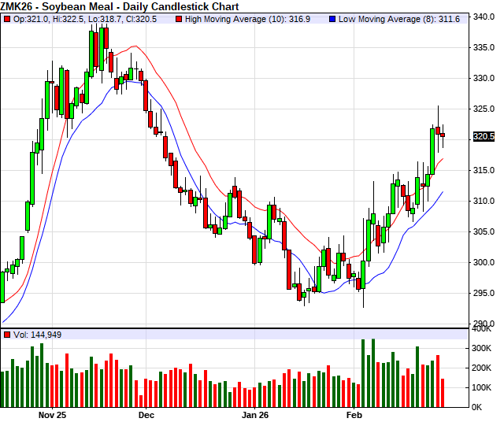This screenshot has height=422, width=504.
Task: Click the 340.0 price axis label
Action: pos(482,17)
